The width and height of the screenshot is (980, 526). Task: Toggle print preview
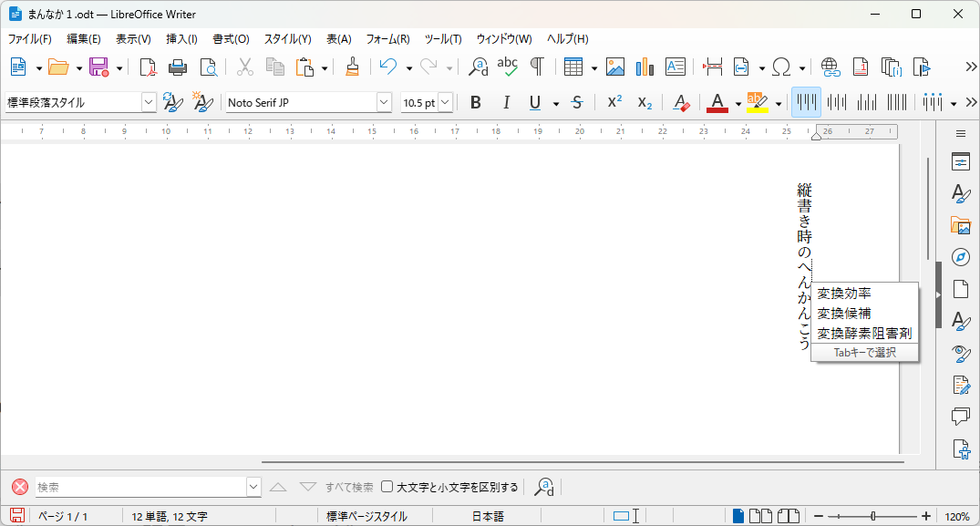pos(208,67)
